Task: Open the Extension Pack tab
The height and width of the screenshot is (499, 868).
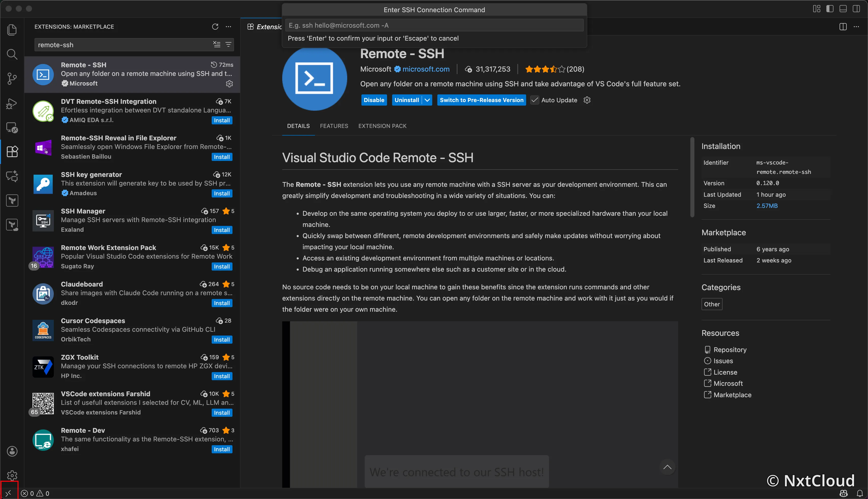Action: 382,126
